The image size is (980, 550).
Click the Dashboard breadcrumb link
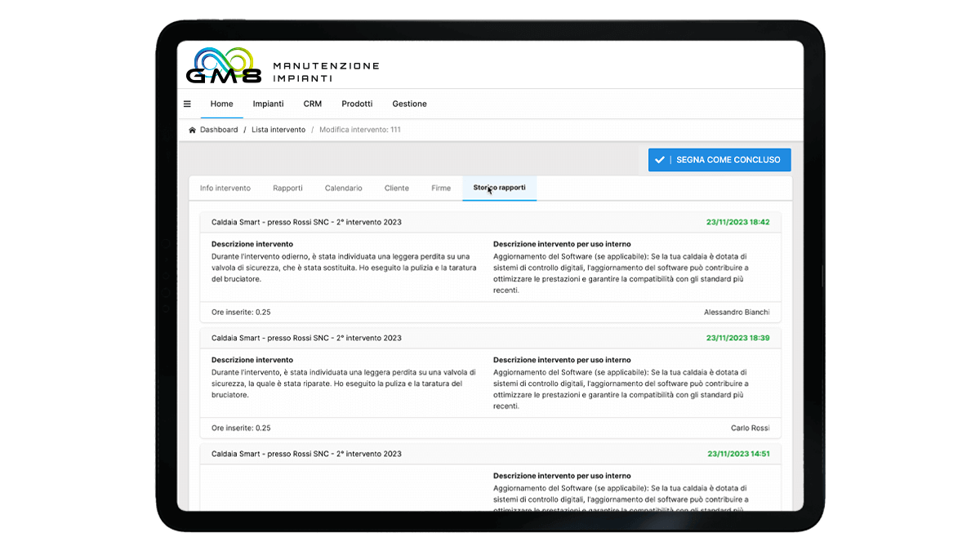(218, 129)
